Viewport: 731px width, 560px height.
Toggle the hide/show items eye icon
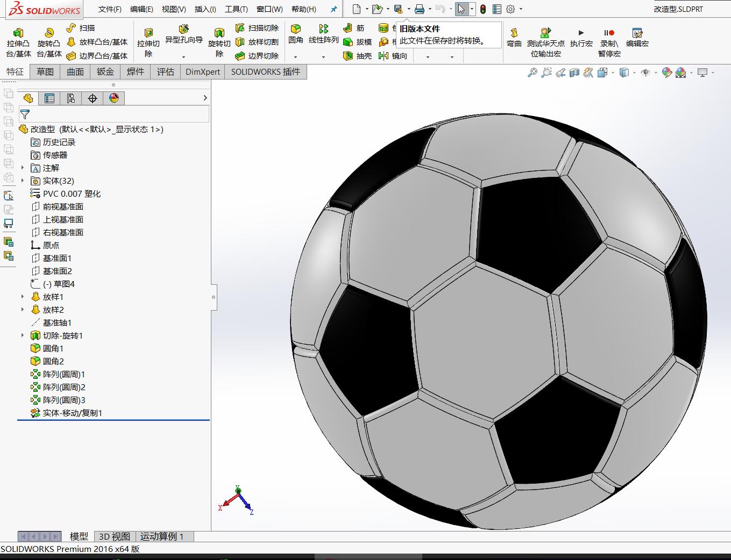[x=645, y=72]
